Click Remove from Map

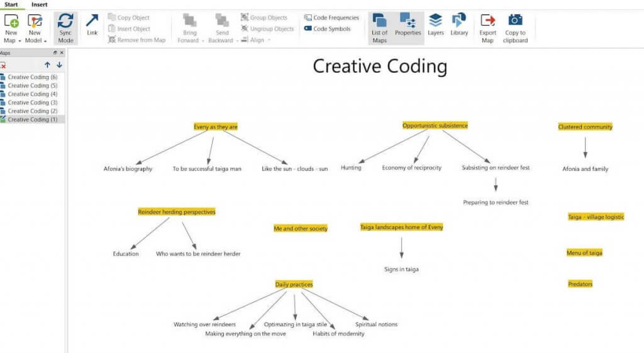click(136, 40)
